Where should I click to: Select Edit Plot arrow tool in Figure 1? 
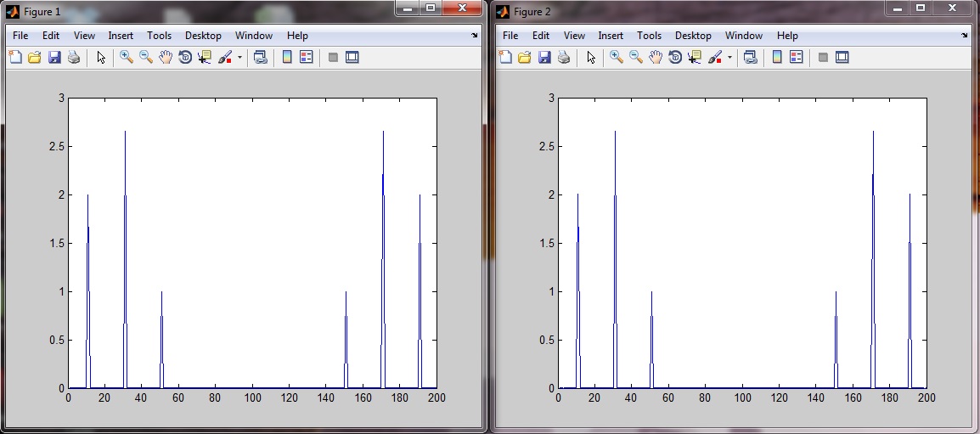(x=101, y=58)
